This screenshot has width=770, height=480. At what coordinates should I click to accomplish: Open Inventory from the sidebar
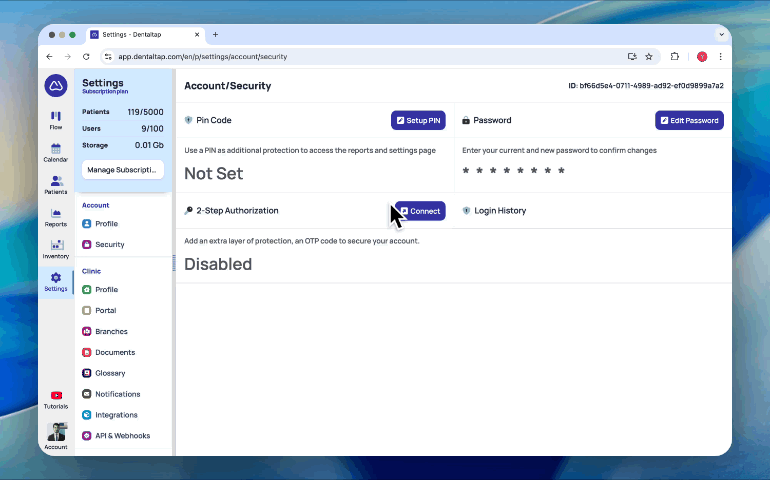56,248
